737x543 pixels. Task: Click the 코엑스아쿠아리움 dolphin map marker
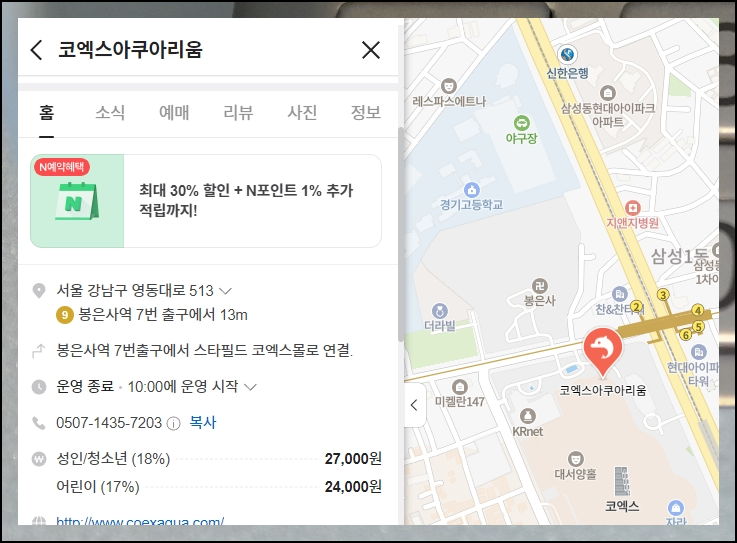click(x=603, y=352)
